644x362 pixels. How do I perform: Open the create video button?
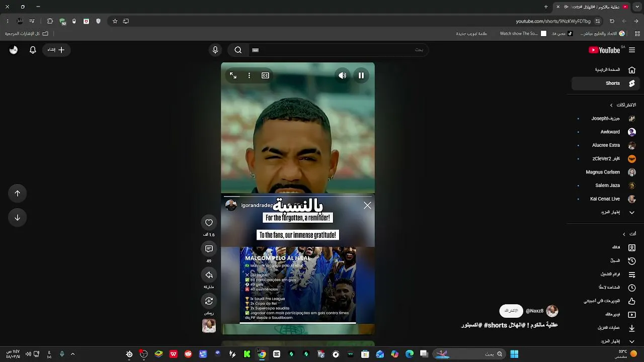click(x=56, y=50)
